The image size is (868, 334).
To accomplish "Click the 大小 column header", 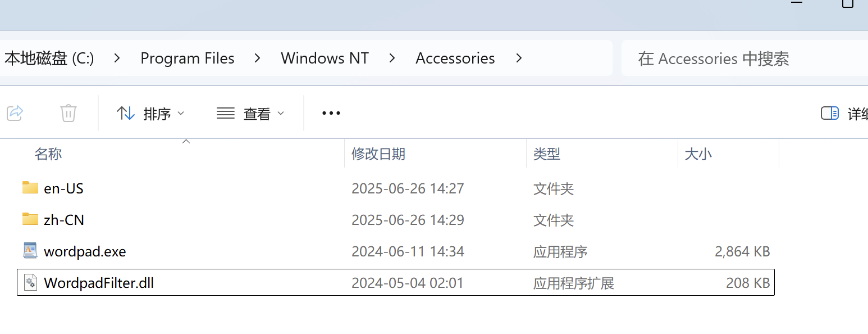I will pyautogui.click(x=698, y=154).
